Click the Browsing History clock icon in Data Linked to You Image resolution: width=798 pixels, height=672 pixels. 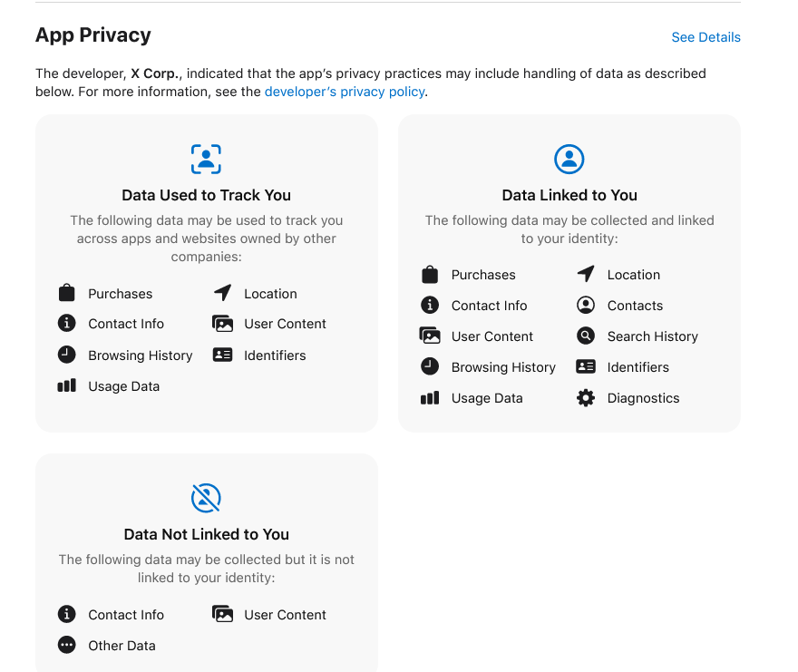pos(430,366)
